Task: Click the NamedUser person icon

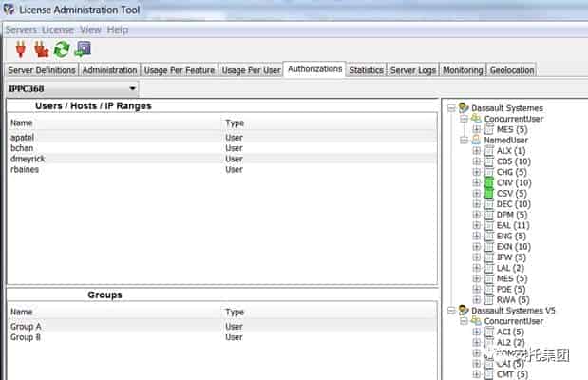Action: [x=476, y=140]
